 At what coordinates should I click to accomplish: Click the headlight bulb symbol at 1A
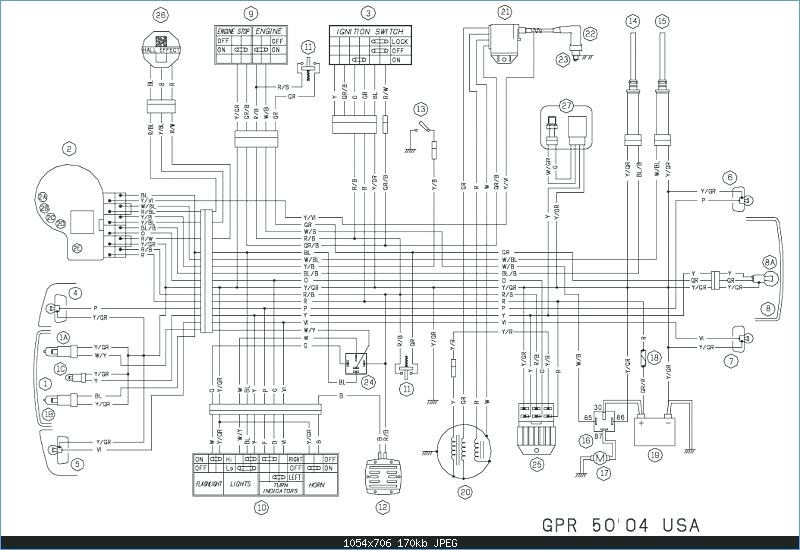coord(62,352)
